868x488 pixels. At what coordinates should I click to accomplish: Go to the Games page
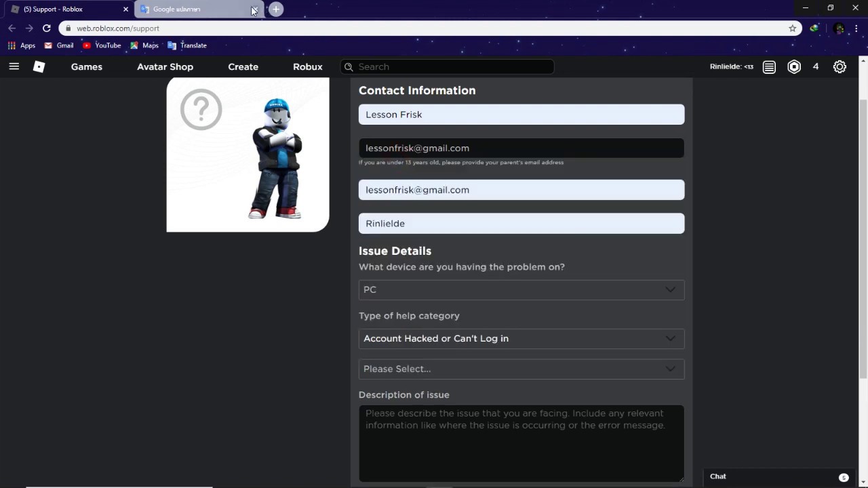87,66
